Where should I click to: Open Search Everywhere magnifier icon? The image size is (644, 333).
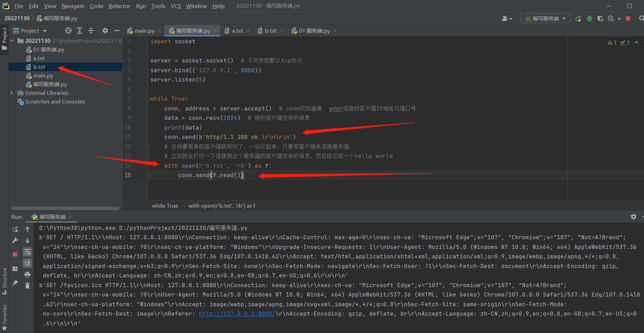pos(641,18)
